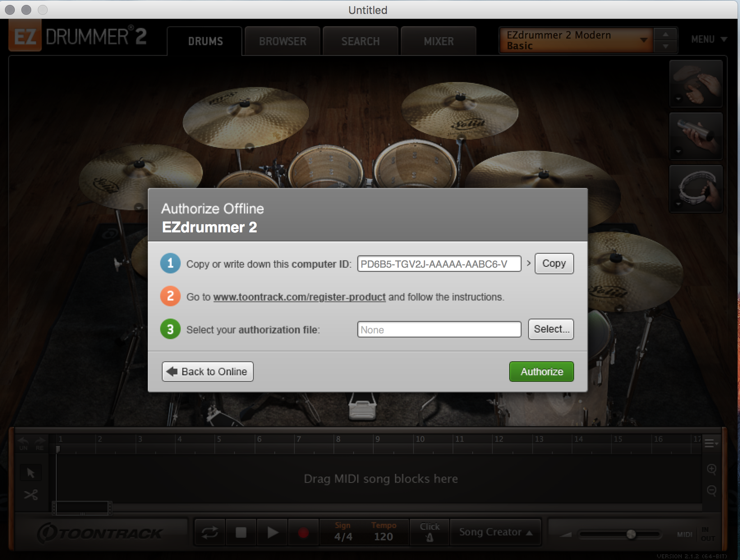Select previous preset with up arrow
Screen dimensions: 740x560
pyautogui.click(x=666, y=34)
